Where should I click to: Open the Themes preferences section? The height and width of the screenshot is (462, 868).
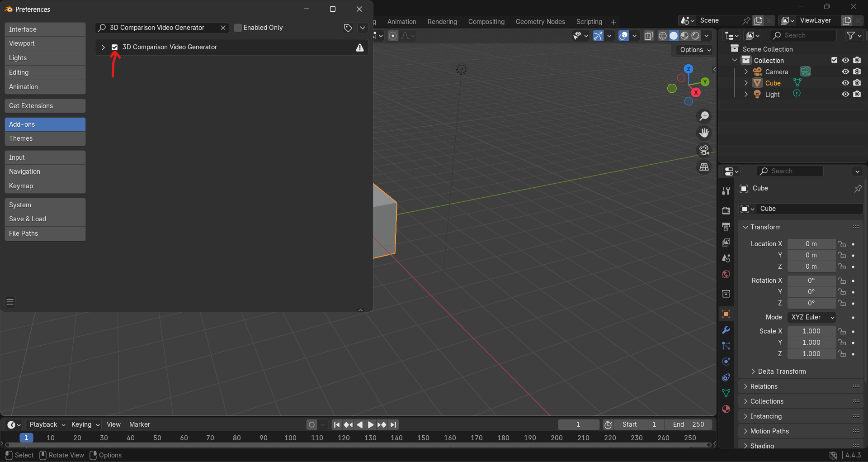pos(45,138)
